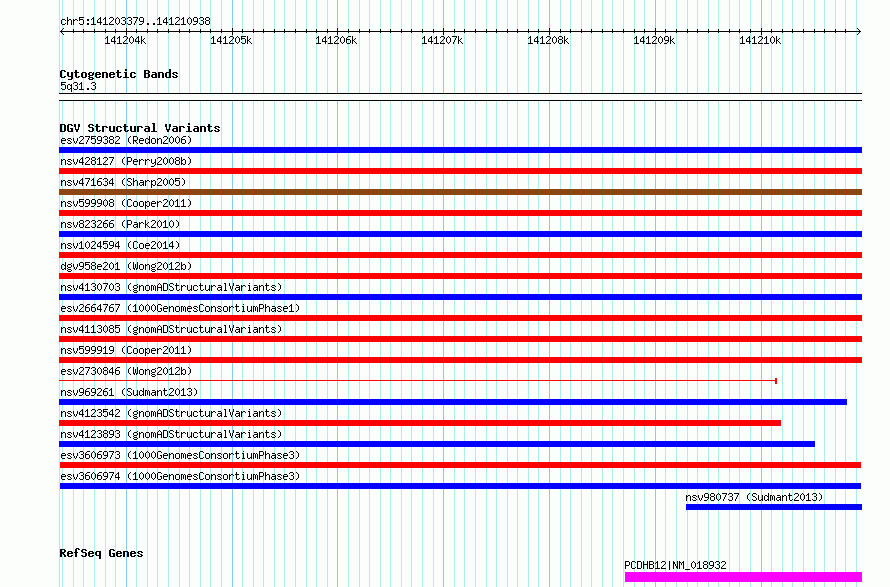This screenshot has height=587, width=890.
Task: Open esv3606973 1000GenomesConsortiumPhase3 red bar
Action: click(460, 465)
